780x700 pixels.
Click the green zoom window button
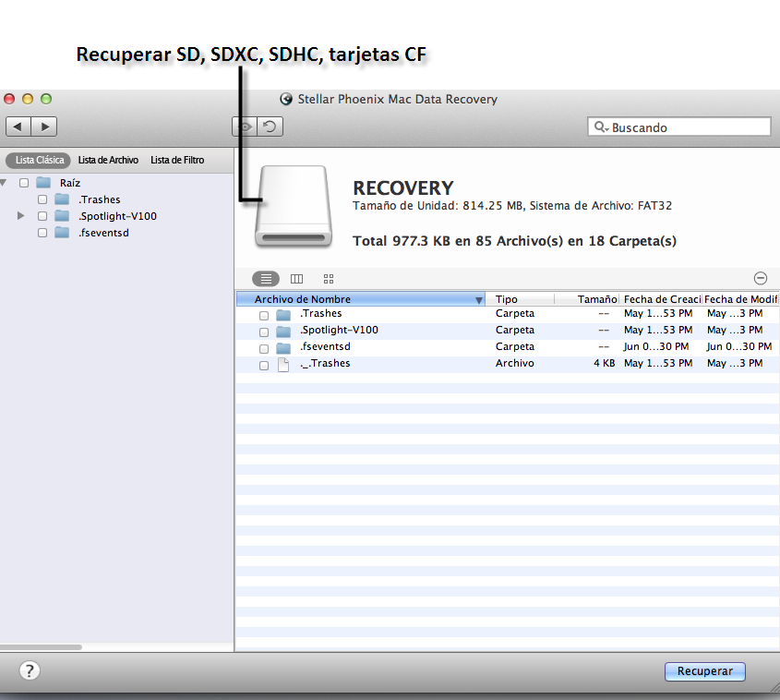click(x=46, y=99)
